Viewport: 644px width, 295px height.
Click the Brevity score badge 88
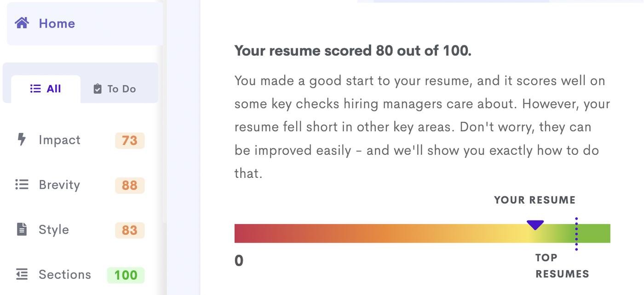point(130,185)
